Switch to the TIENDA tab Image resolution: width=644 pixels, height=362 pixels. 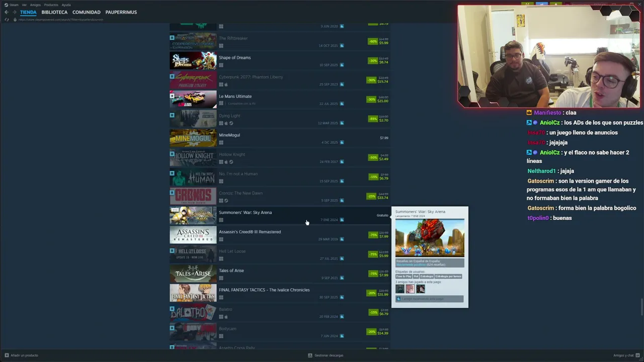(28, 12)
